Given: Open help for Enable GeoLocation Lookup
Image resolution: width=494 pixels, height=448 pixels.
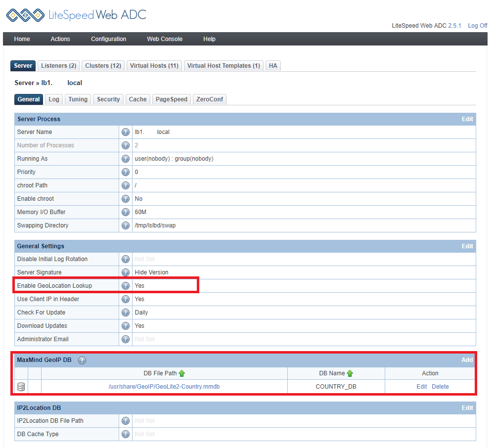Looking at the screenshot, I should coord(126,286).
